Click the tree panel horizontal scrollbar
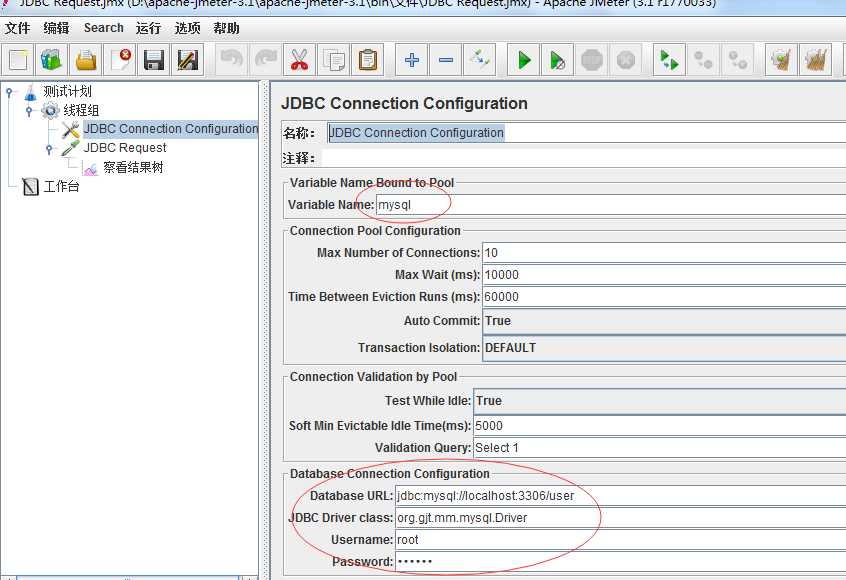Screen dimensions: 846x580 coord(128,578)
